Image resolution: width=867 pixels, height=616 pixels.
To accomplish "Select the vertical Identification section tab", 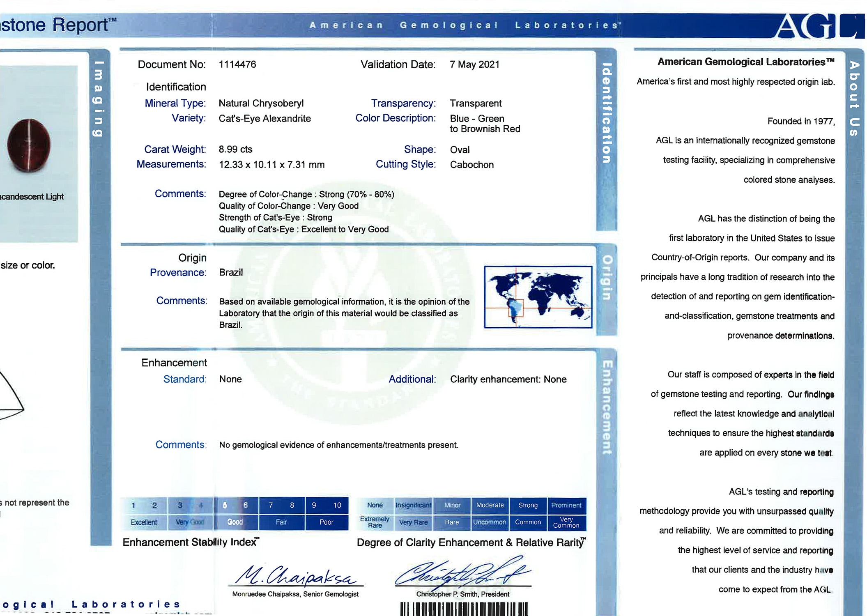I will click(x=607, y=113).
